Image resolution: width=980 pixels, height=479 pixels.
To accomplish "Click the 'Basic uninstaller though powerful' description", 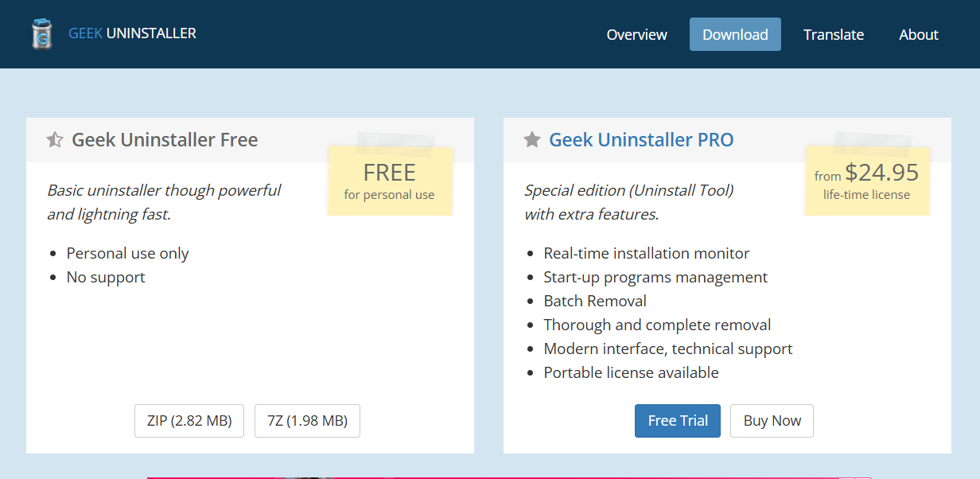I will [x=164, y=202].
